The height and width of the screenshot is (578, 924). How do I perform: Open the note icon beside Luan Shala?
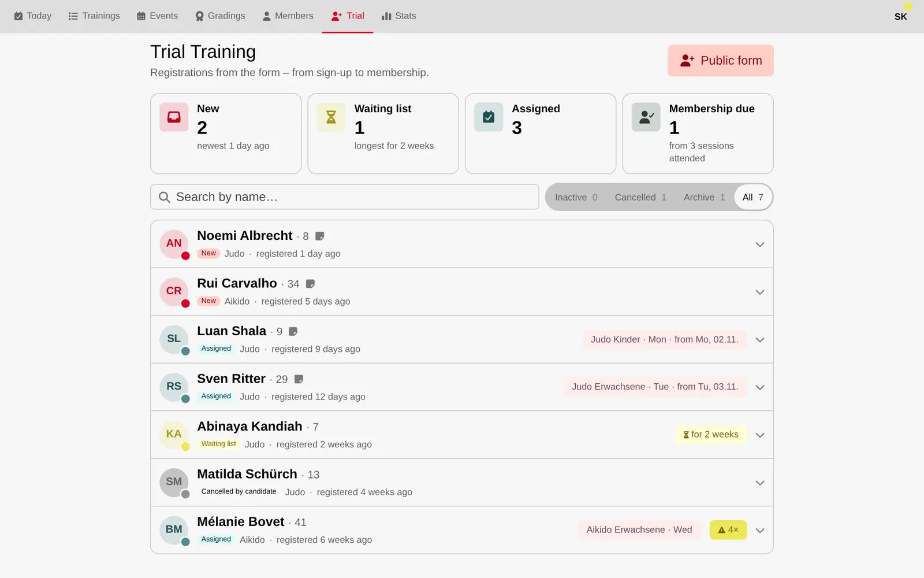coord(293,332)
